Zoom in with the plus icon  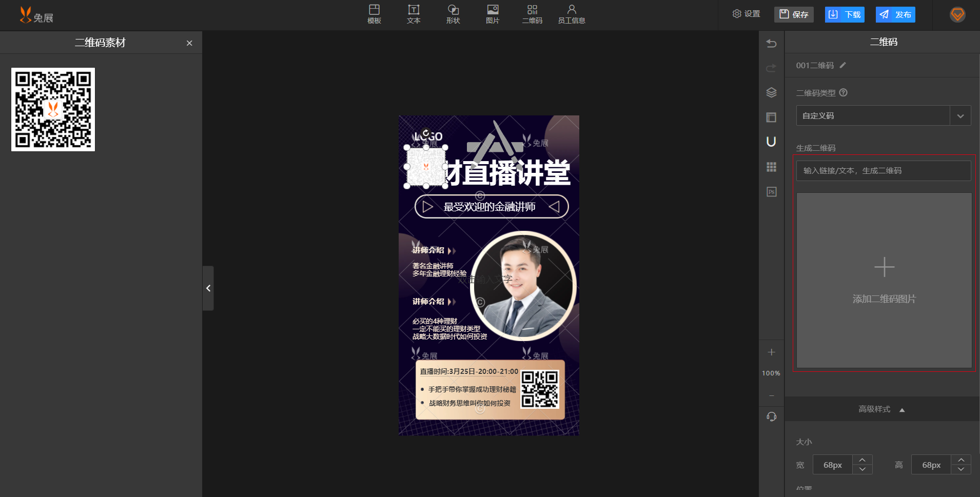pyautogui.click(x=771, y=352)
